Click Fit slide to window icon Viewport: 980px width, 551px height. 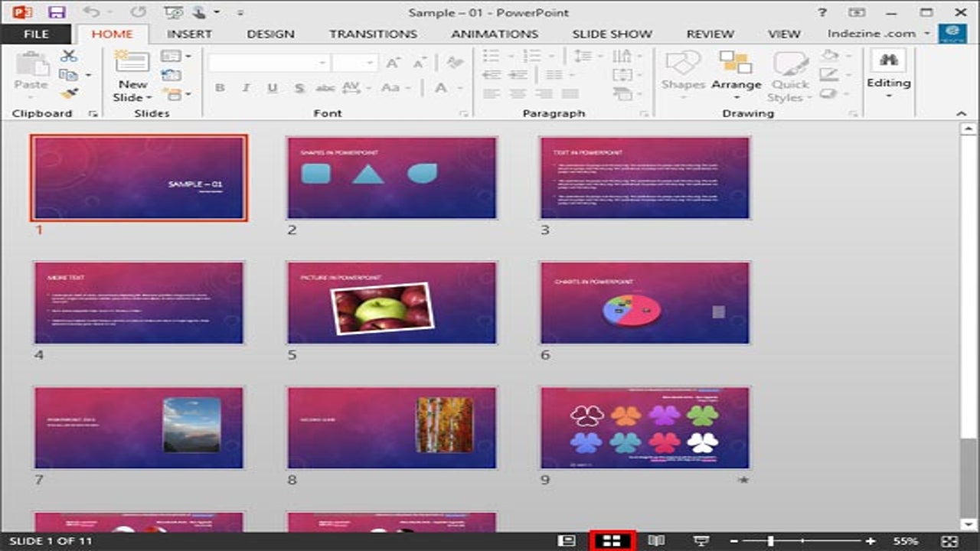[x=949, y=541]
